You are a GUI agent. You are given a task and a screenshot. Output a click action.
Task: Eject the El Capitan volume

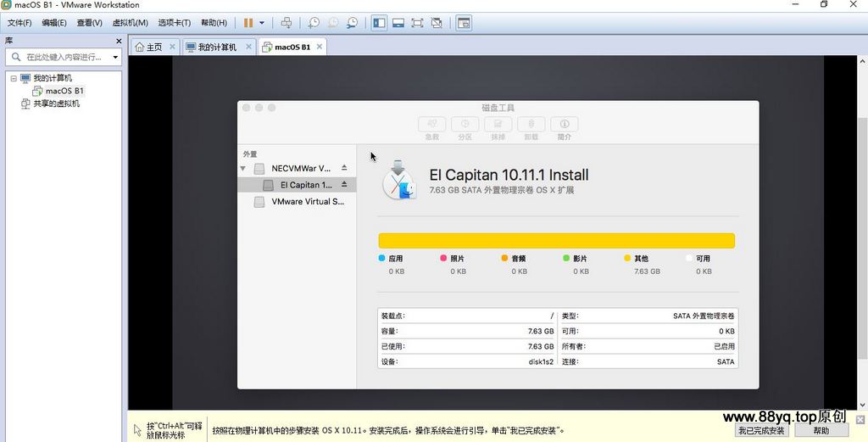tap(344, 184)
